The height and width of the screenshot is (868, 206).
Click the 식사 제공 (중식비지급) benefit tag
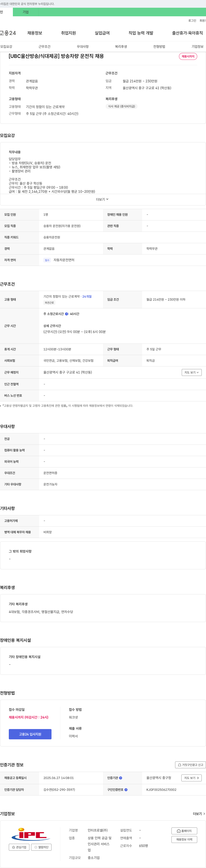point(121,107)
